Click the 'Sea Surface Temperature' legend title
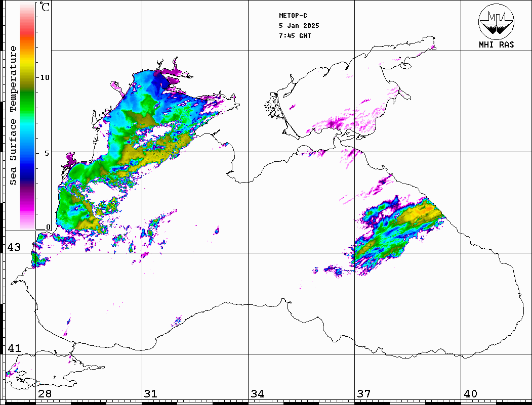This screenshot has width=532, height=405. [x=13, y=115]
